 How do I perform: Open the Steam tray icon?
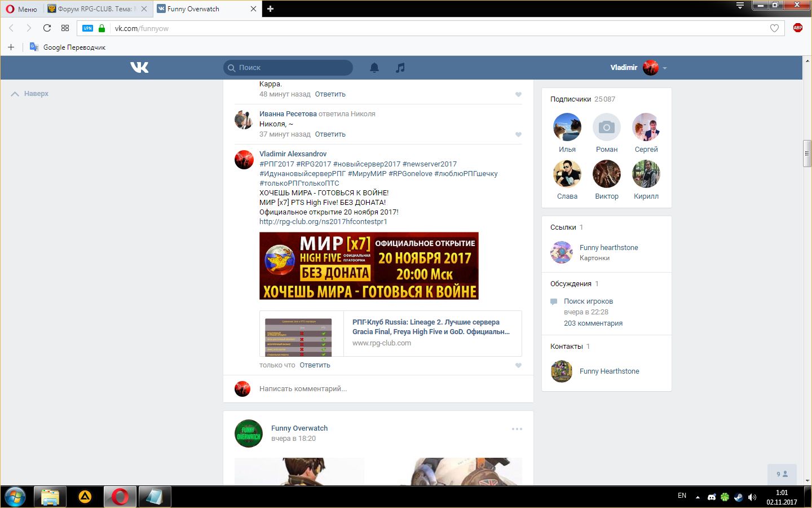tap(738, 497)
